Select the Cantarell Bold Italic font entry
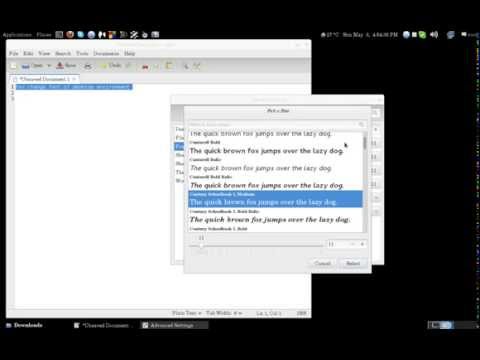This screenshot has width=480, height=360. click(275, 182)
